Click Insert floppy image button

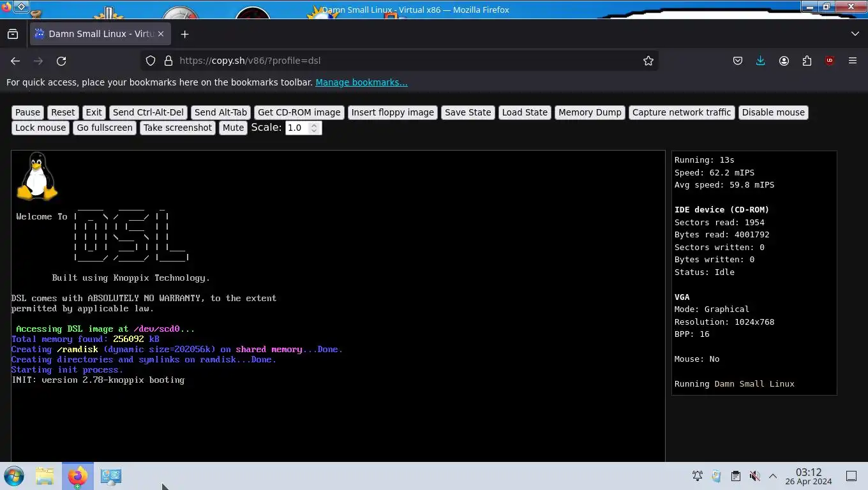(393, 112)
